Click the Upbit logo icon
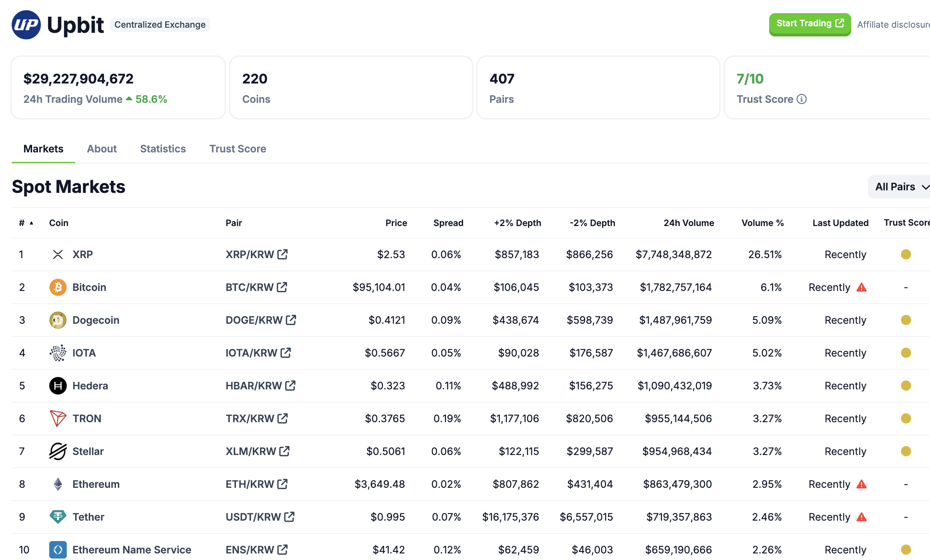Screen dimensions: 930x560 (x=26, y=25)
